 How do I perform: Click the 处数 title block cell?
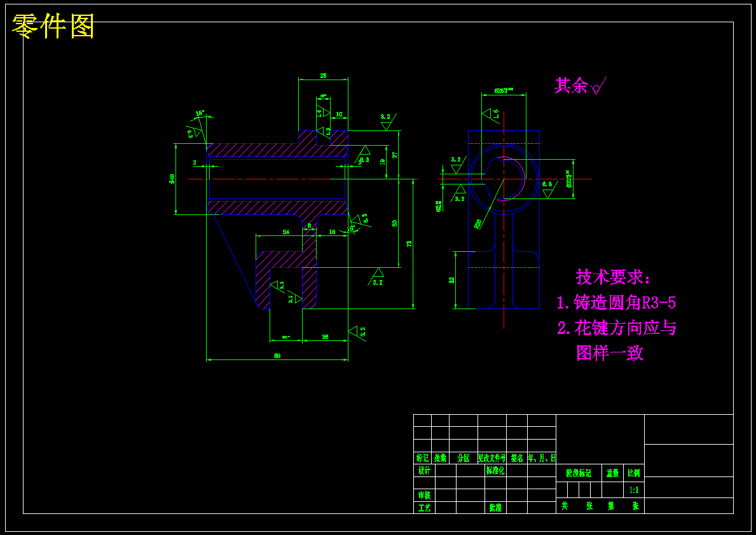point(440,458)
